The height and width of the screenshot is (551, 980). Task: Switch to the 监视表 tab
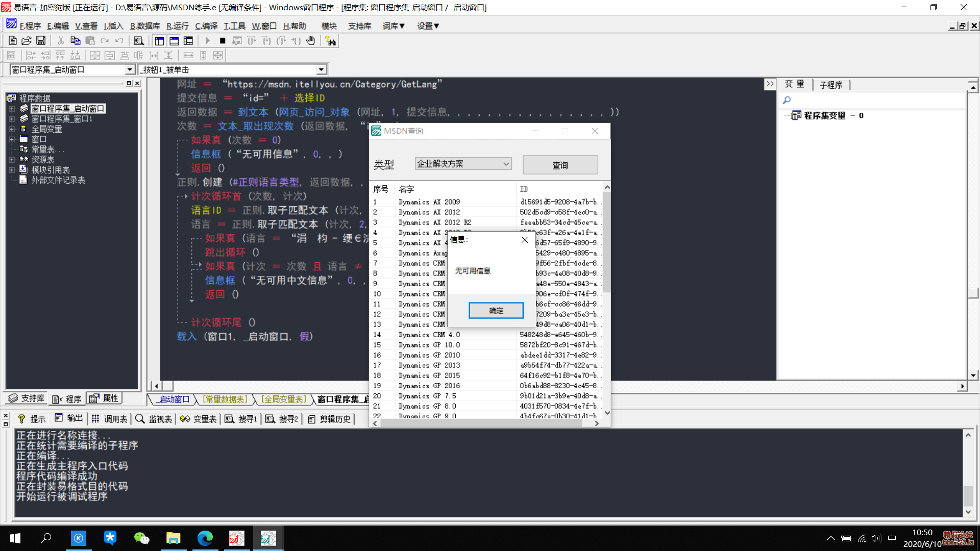click(154, 419)
